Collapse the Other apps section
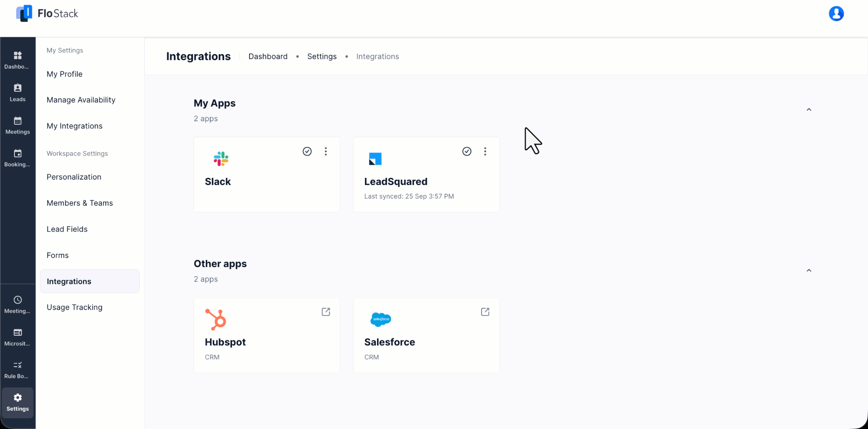This screenshot has height=429, width=868. tap(809, 270)
